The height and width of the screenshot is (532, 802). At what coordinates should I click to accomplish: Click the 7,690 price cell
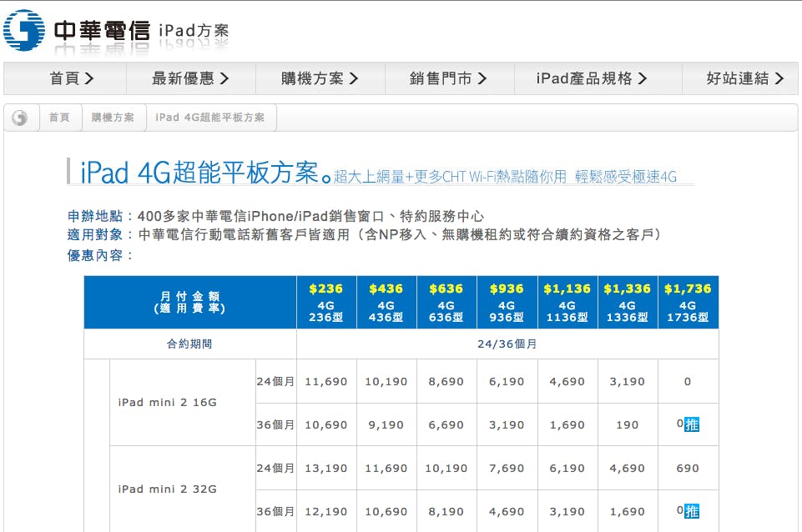(x=507, y=469)
